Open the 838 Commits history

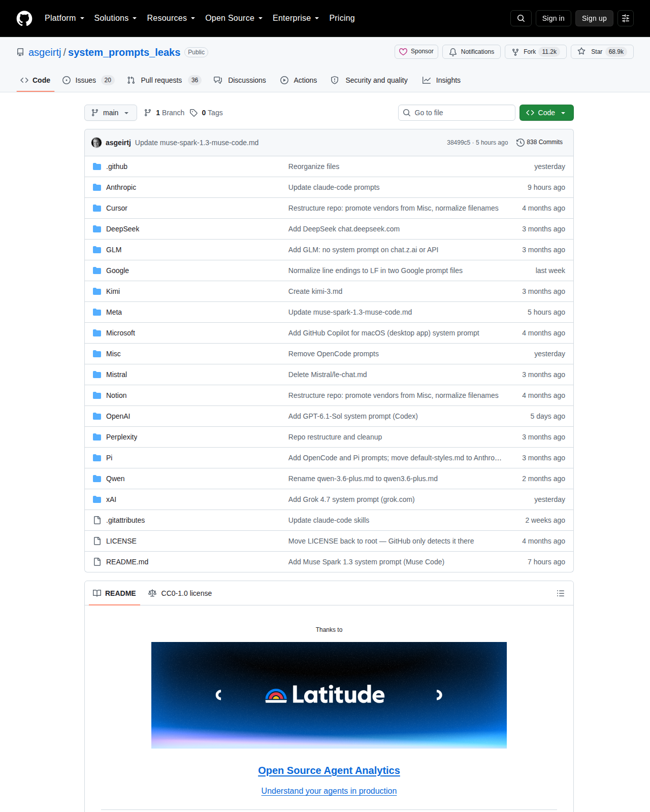click(x=539, y=143)
